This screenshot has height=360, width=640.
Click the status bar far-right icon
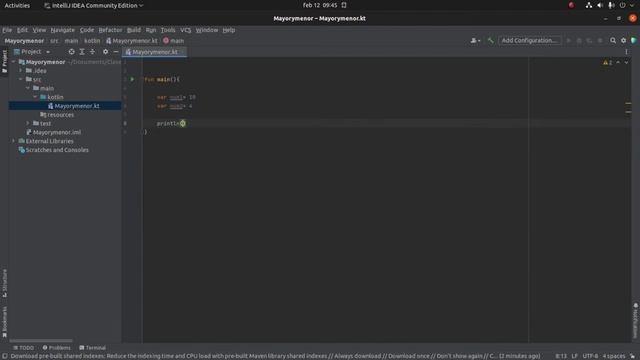click(632, 356)
